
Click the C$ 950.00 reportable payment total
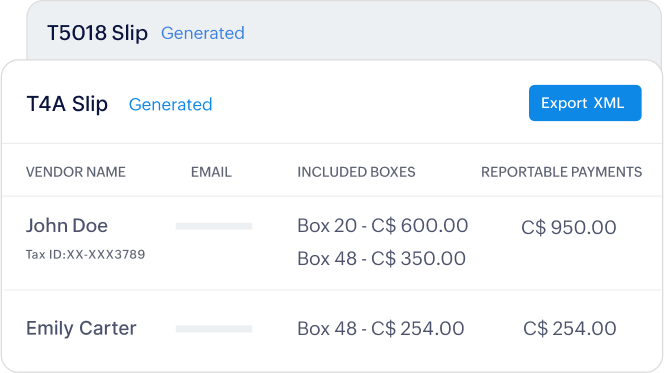pyautogui.click(x=568, y=227)
